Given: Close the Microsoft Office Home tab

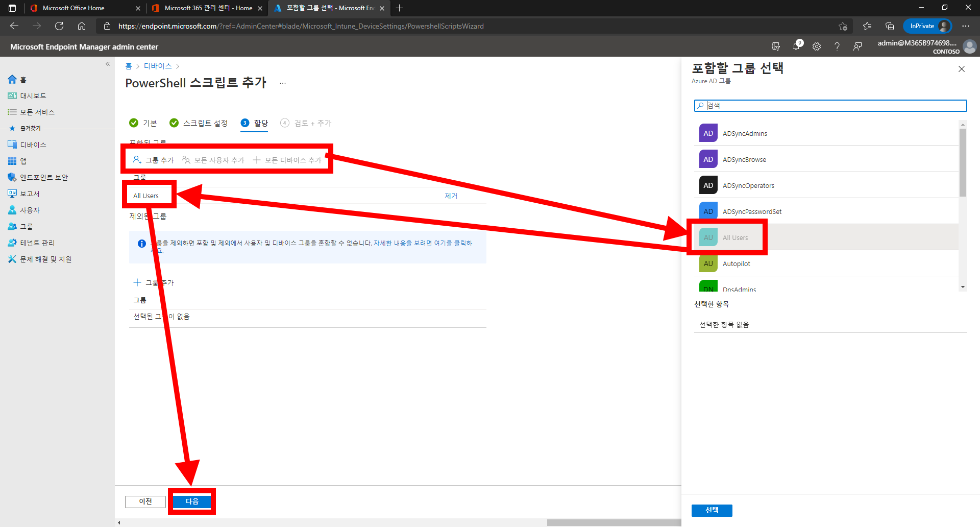Looking at the screenshot, I should tap(138, 8).
